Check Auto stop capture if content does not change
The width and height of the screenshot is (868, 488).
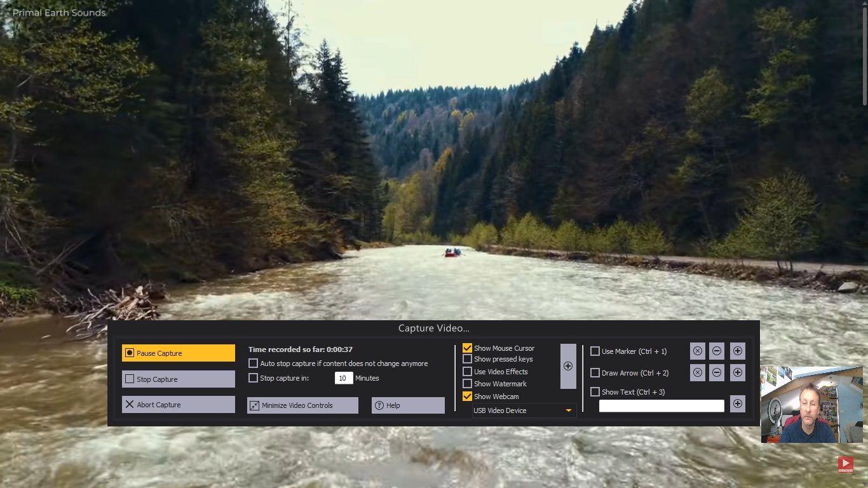(x=253, y=363)
